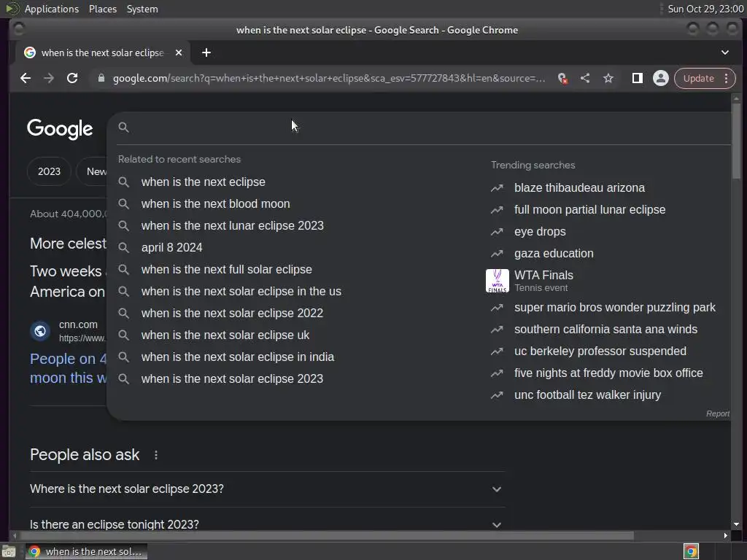The height and width of the screenshot is (560, 747).
Task: Click the Google logo
Action: click(x=60, y=128)
